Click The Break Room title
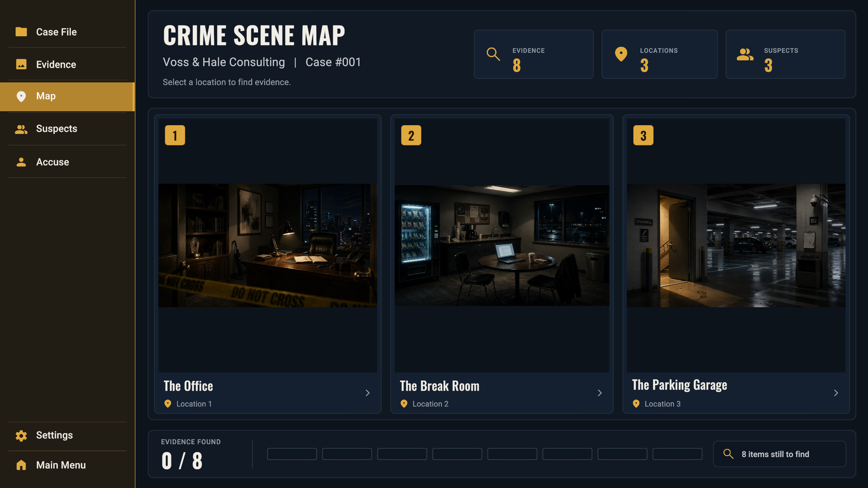The width and height of the screenshot is (868, 488). tap(440, 386)
